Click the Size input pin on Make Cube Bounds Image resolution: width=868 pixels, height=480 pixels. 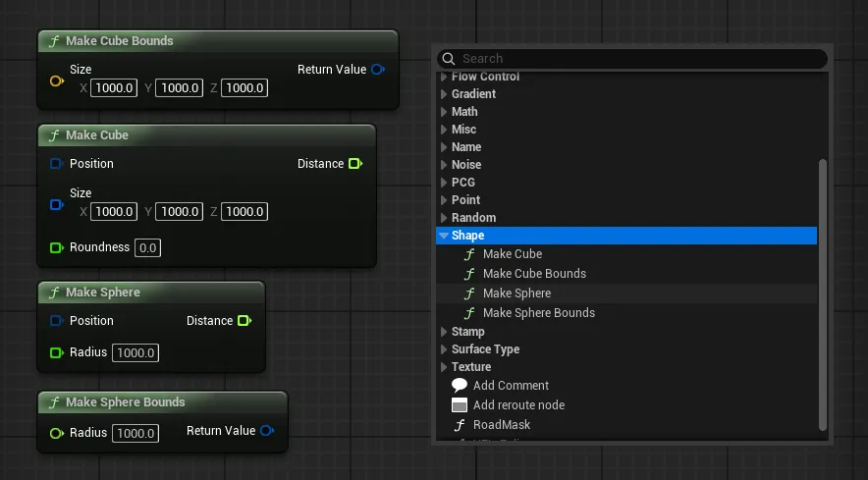pyautogui.click(x=56, y=79)
